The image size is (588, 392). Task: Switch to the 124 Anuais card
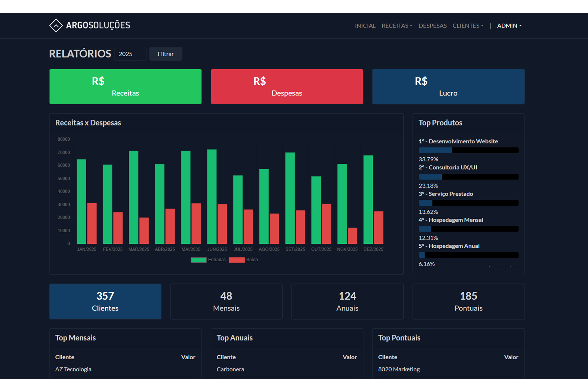pos(347,301)
